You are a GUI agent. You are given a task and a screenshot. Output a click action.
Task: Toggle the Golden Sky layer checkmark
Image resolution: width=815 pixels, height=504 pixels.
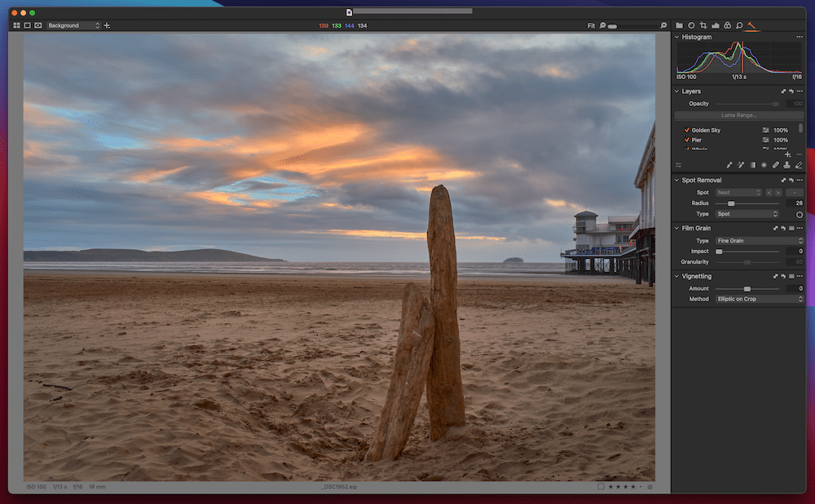(687, 129)
